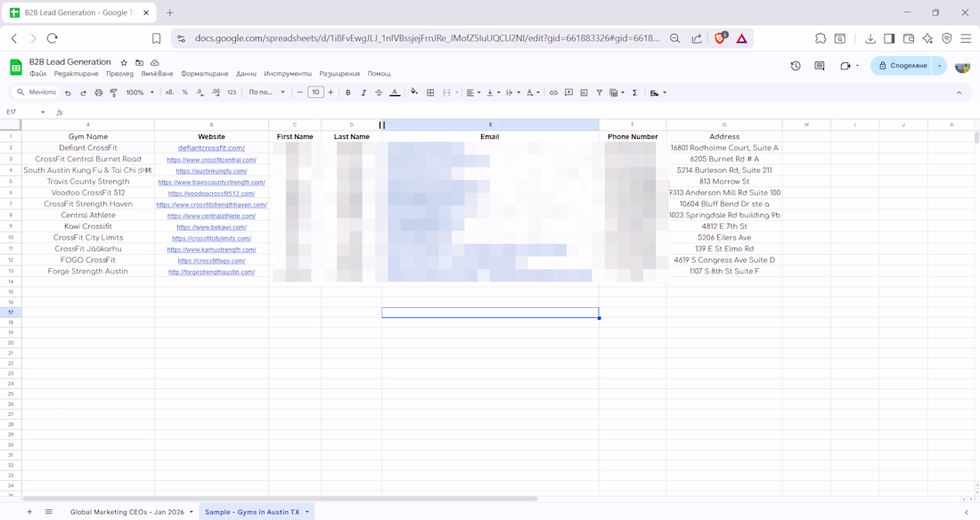This screenshot has height=520, width=980.
Task: Undo the last action in toolbar
Action: tap(68, 93)
